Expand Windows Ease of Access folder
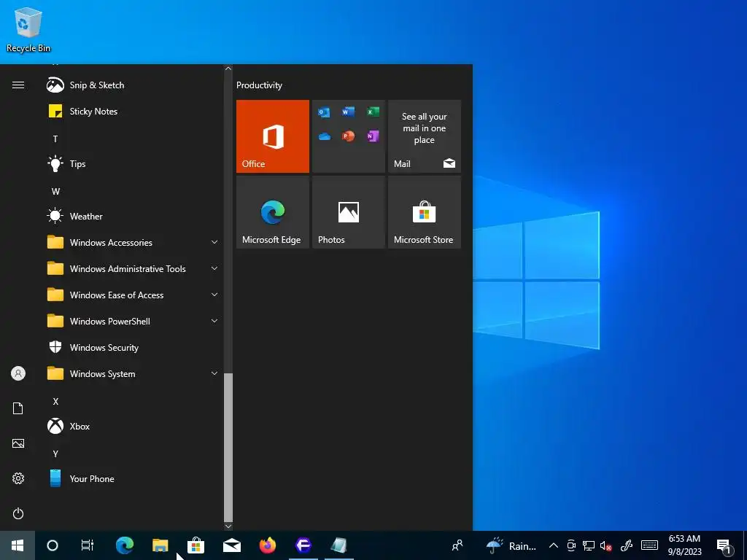Viewport: 747px width, 560px height. click(133, 295)
